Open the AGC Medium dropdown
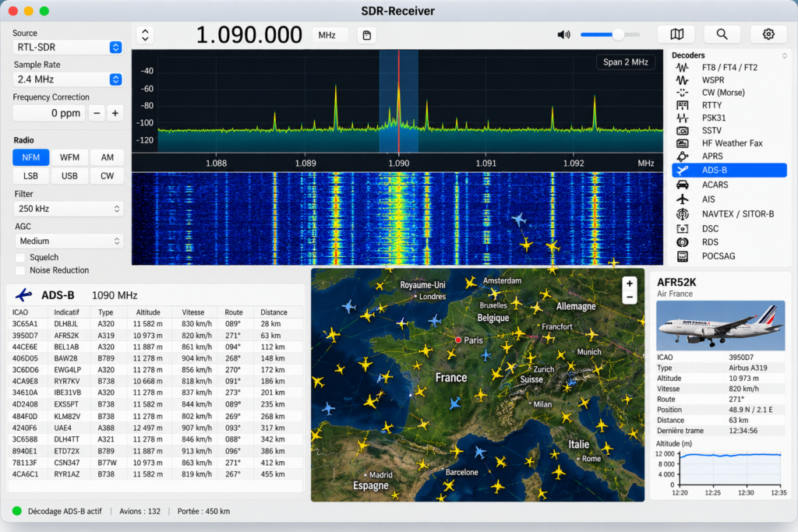The width and height of the screenshot is (798, 532). click(69, 241)
